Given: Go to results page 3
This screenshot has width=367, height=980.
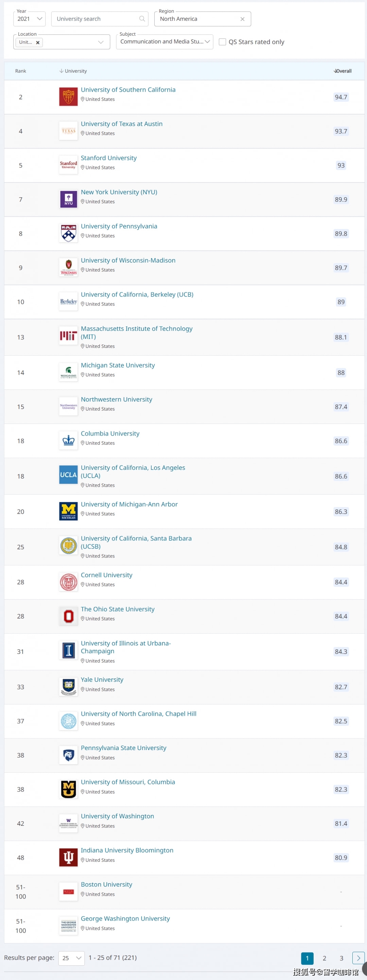Looking at the screenshot, I should [342, 958].
